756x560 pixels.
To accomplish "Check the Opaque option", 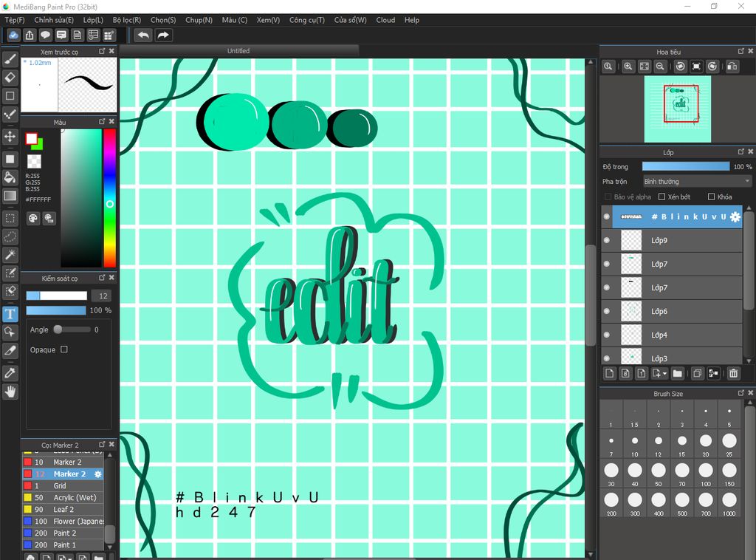I will (64, 349).
